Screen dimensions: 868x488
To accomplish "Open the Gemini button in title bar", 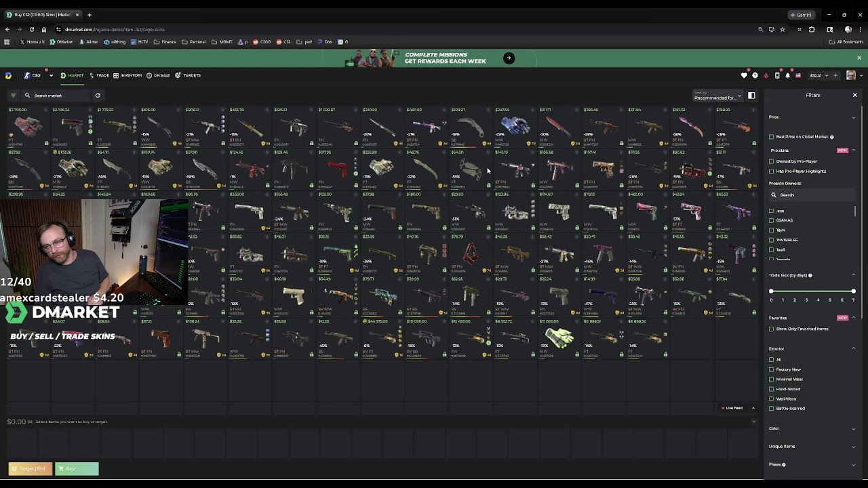I will (802, 15).
